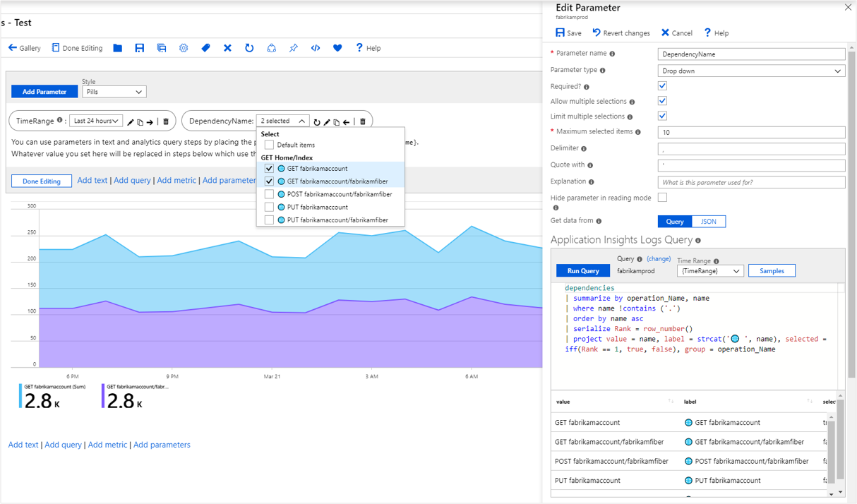
Task: Check the PUT fabrikamaccount option
Action: [269, 208]
